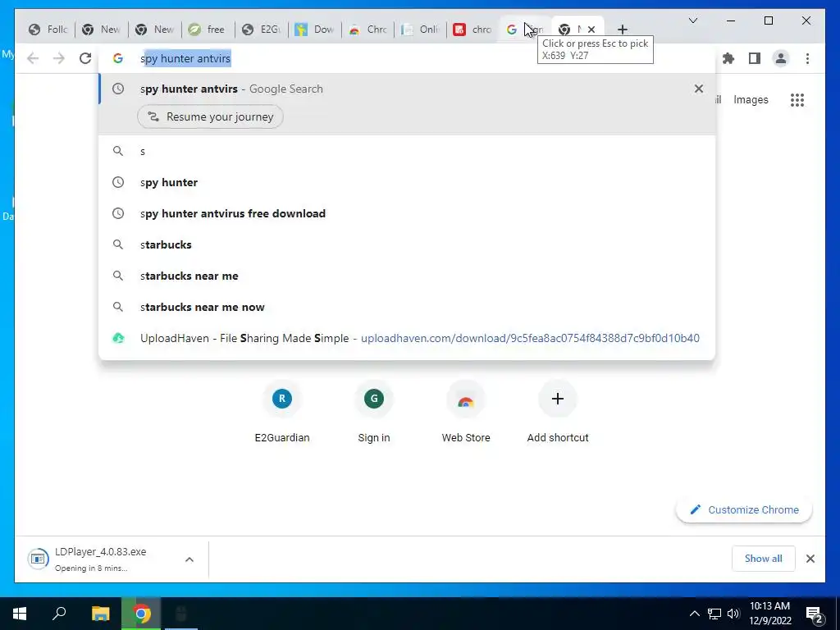The width and height of the screenshot is (840, 630).
Task: Pick the 'starbucks near me' suggestion
Action: point(407,276)
